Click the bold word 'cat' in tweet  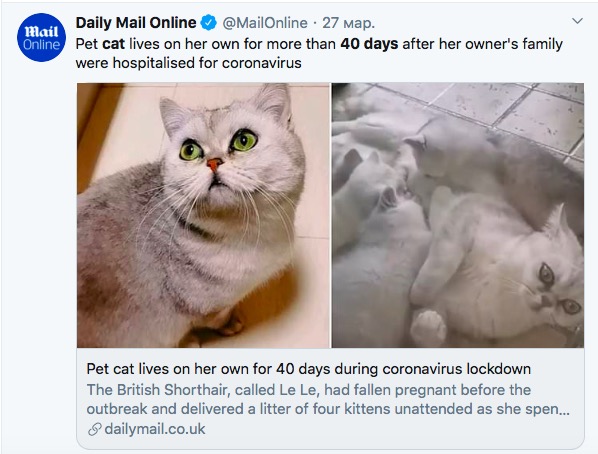[114, 44]
